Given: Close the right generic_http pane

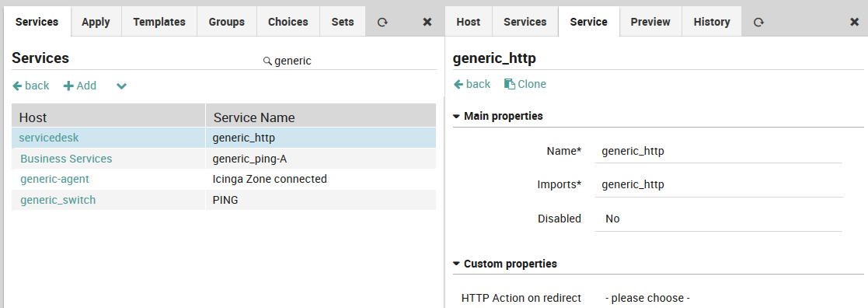Looking at the screenshot, I should 854,22.
